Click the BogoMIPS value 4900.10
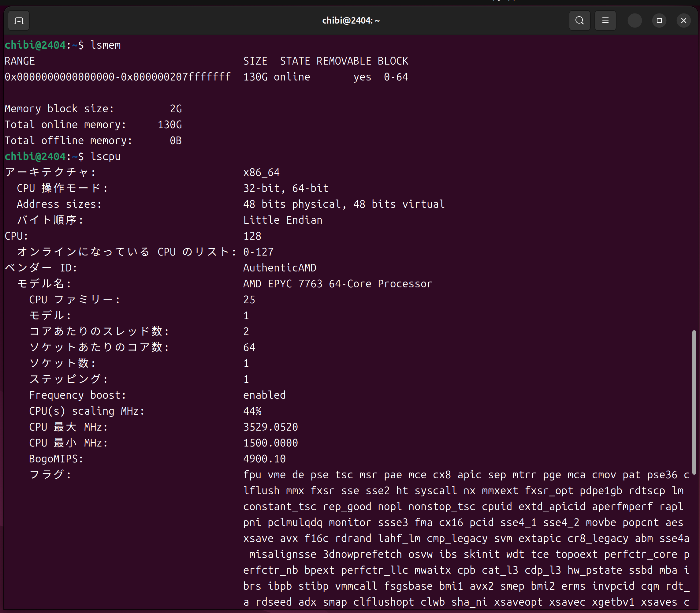The height and width of the screenshot is (613, 700). click(264, 459)
